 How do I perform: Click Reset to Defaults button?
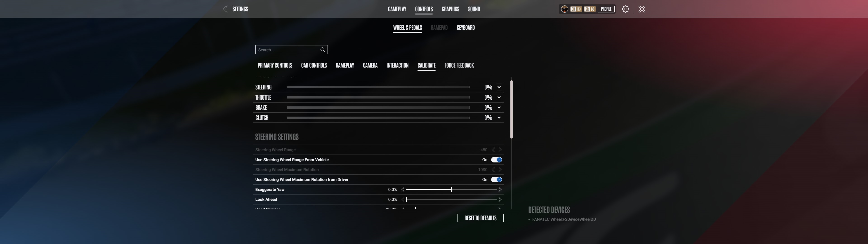(480, 218)
